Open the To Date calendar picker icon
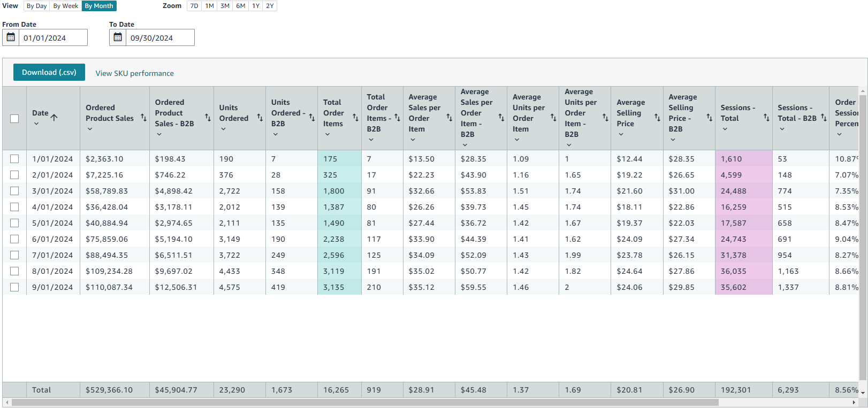This screenshot has width=868, height=408. pos(118,37)
